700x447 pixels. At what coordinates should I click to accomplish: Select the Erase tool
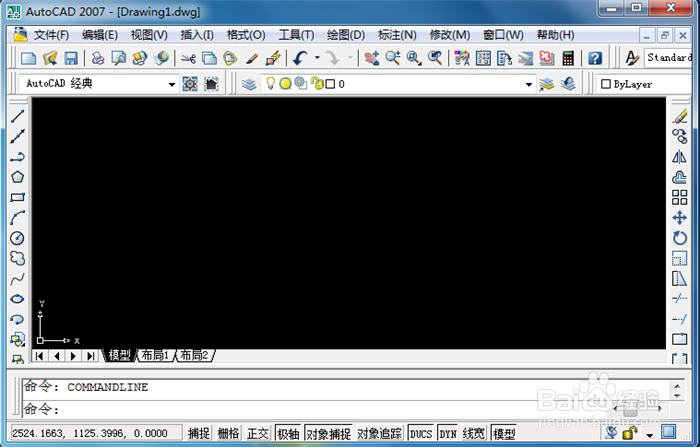(680, 117)
